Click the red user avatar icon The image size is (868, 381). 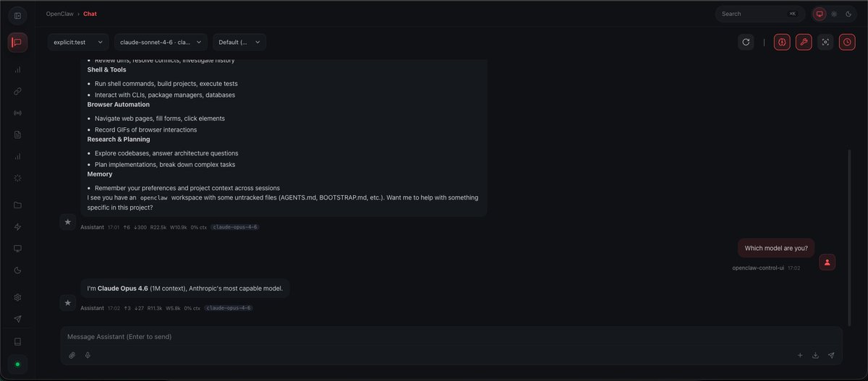point(827,262)
